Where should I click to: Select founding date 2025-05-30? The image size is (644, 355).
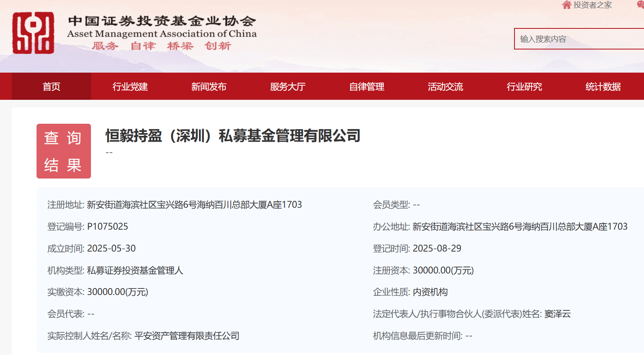111,248
